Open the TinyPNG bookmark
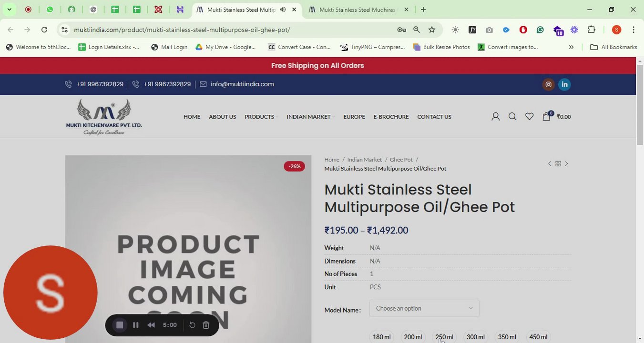644x343 pixels. [x=373, y=47]
